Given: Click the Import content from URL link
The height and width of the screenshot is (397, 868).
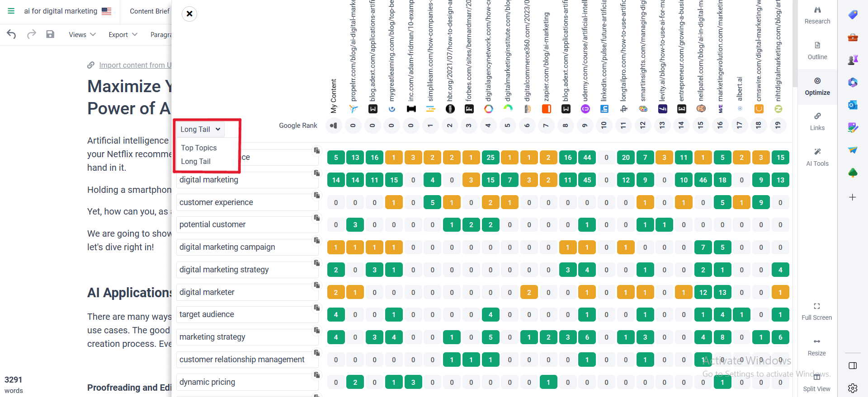Looking at the screenshot, I should click(136, 65).
